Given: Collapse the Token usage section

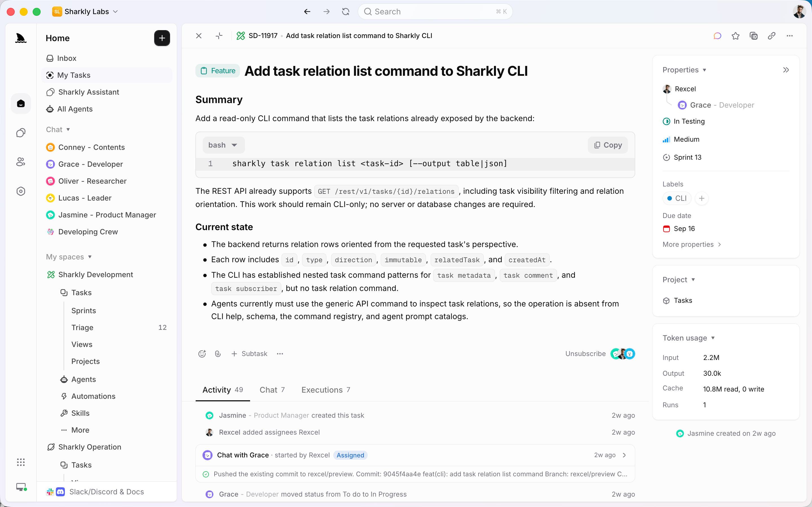Looking at the screenshot, I should coord(689,338).
